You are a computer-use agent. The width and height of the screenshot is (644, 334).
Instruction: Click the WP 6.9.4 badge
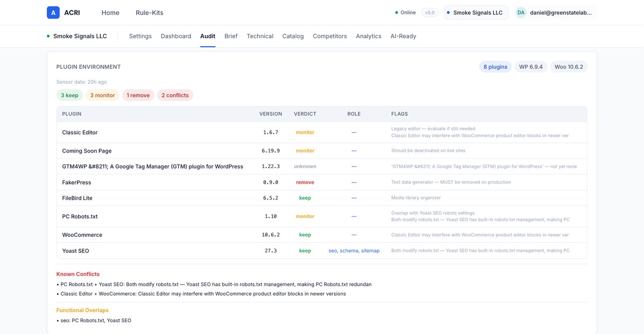click(531, 67)
